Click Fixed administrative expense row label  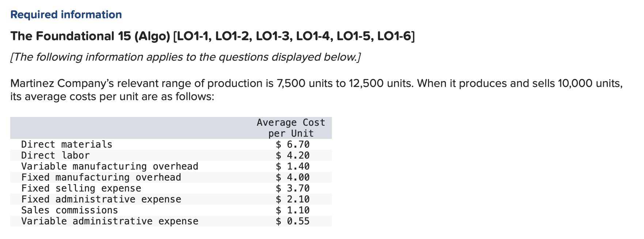tap(101, 199)
